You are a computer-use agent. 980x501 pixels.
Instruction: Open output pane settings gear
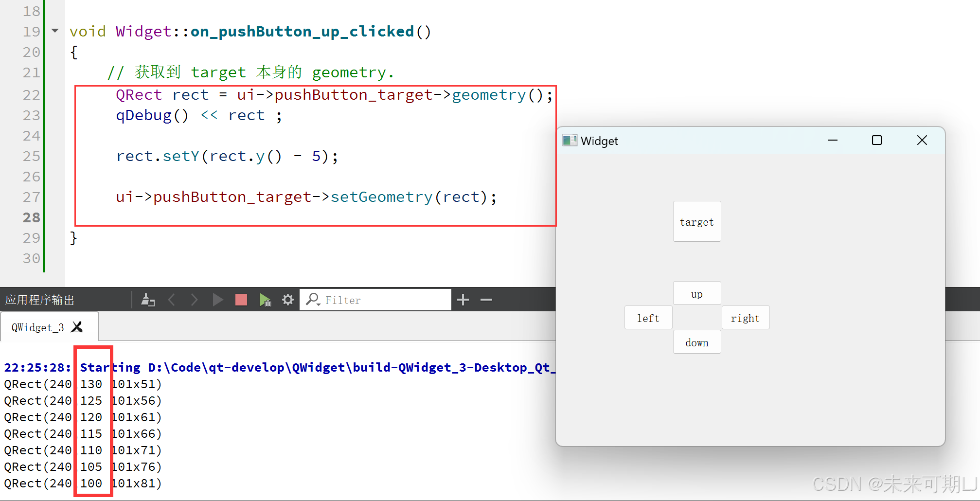click(x=288, y=300)
